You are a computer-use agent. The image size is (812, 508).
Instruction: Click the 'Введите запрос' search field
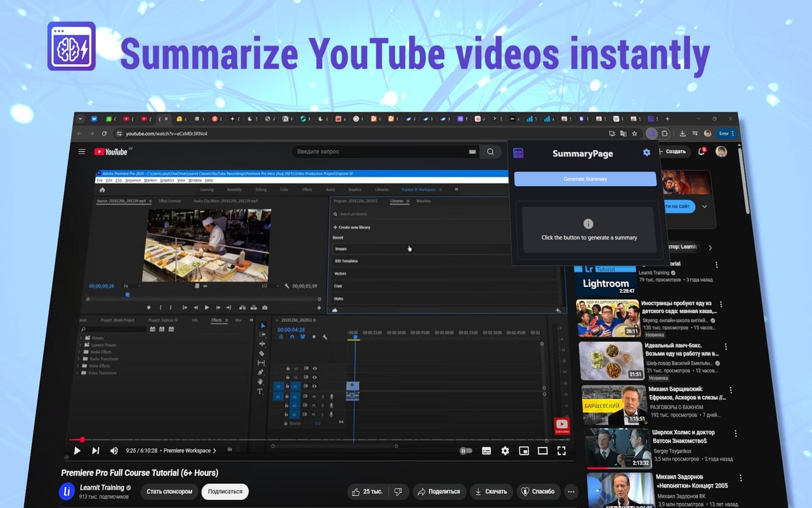click(x=384, y=152)
